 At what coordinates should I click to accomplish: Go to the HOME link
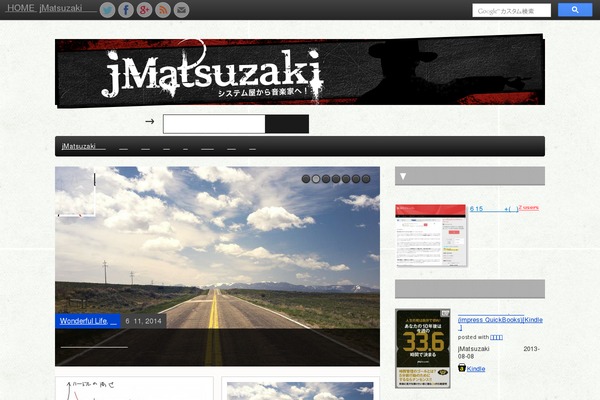click(21, 8)
